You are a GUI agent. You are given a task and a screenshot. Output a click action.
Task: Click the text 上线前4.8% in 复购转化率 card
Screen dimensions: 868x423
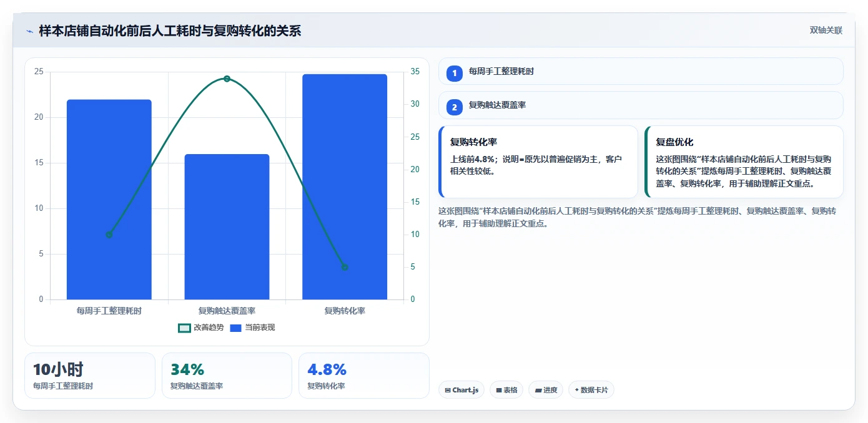click(x=471, y=159)
